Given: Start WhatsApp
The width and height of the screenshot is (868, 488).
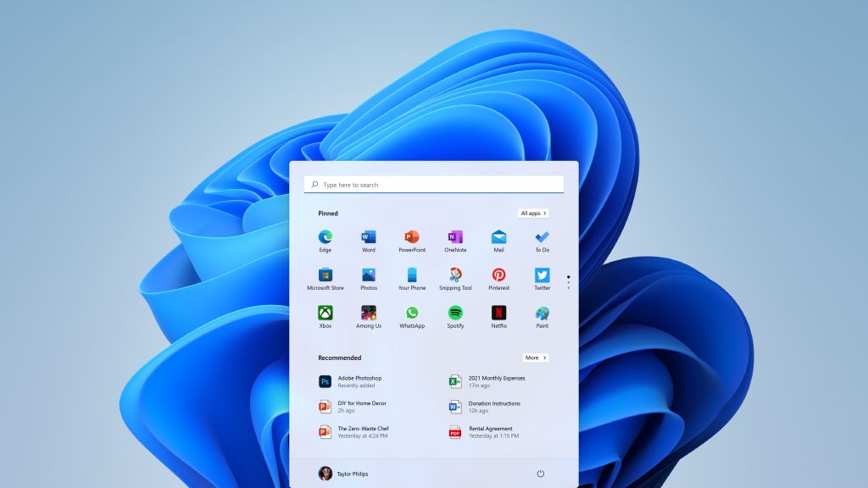Looking at the screenshot, I should coord(412,313).
